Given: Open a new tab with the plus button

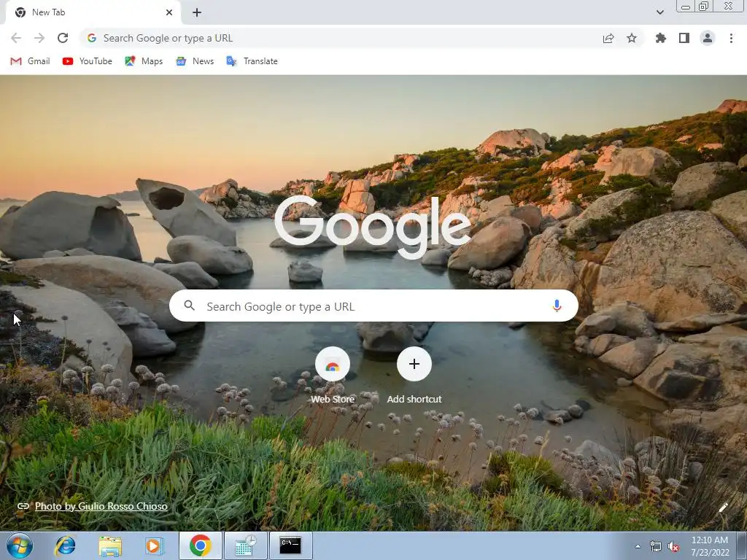Looking at the screenshot, I should click(197, 12).
